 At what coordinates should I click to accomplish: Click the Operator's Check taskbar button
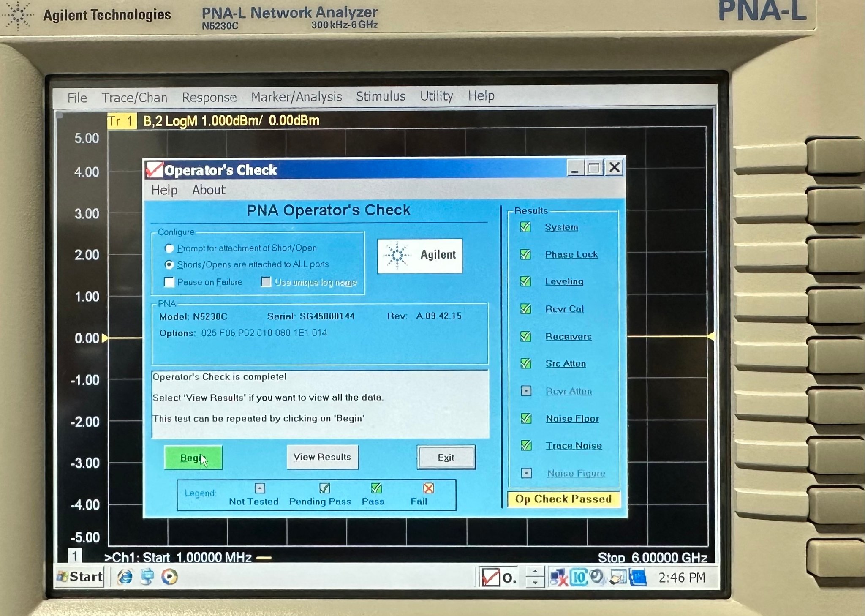click(498, 577)
